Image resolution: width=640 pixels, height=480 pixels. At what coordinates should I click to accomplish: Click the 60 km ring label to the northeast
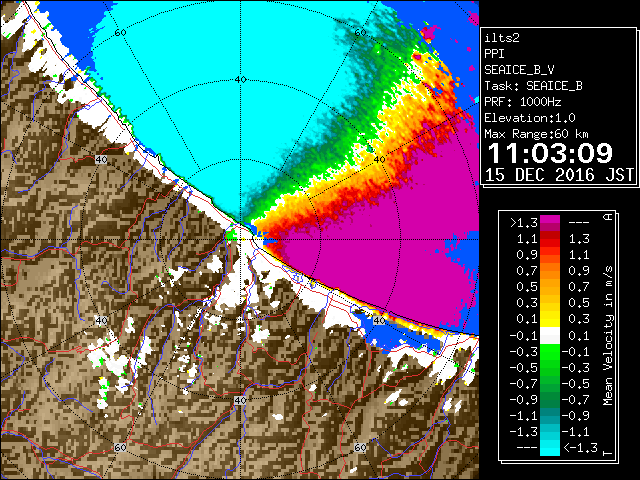[360, 33]
